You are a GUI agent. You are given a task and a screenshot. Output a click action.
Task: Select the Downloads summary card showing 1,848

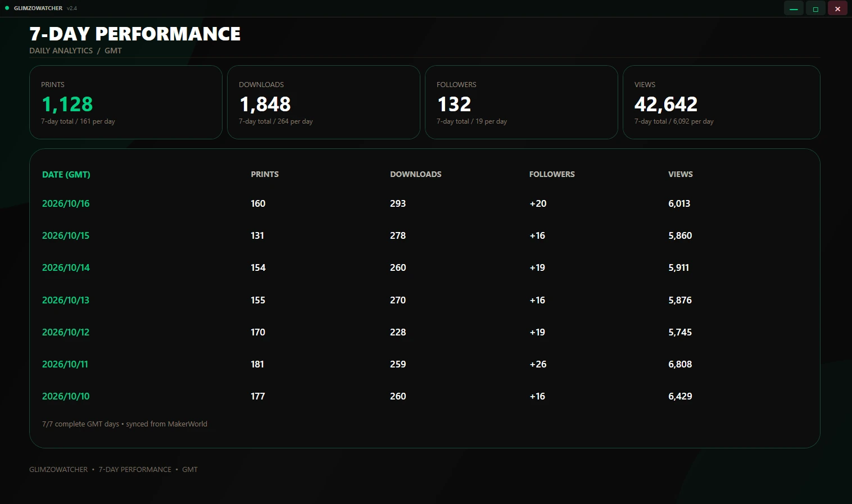click(324, 102)
